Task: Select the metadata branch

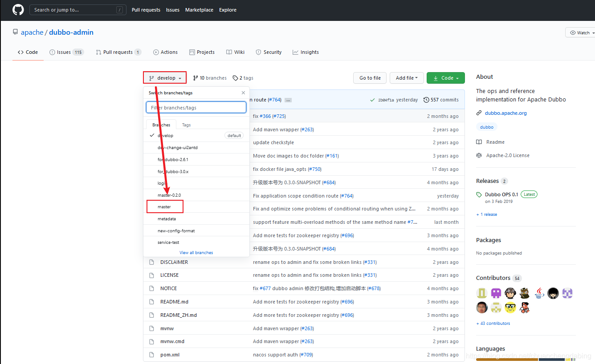Action: coord(196,219)
